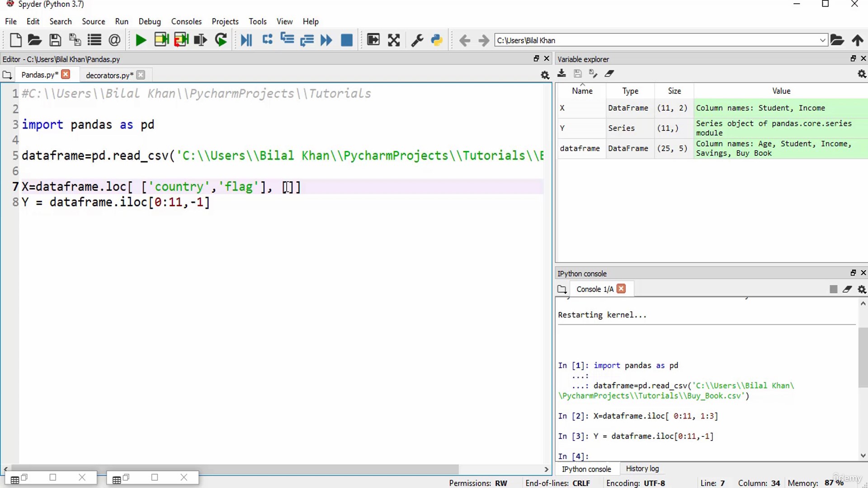The image size is (868, 488).
Task: Expand the working directory dropdown
Action: click(x=822, y=40)
